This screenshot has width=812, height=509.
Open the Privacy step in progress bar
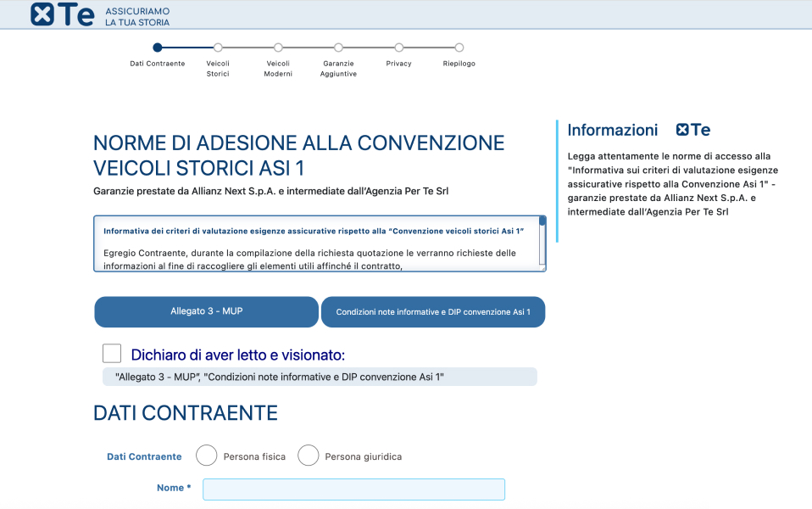point(398,48)
